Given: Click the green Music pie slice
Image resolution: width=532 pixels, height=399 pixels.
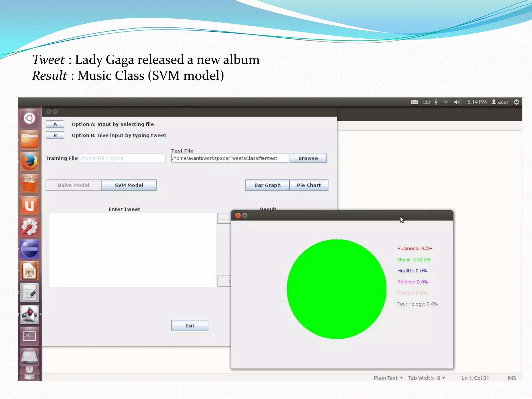Looking at the screenshot, I should (336, 289).
